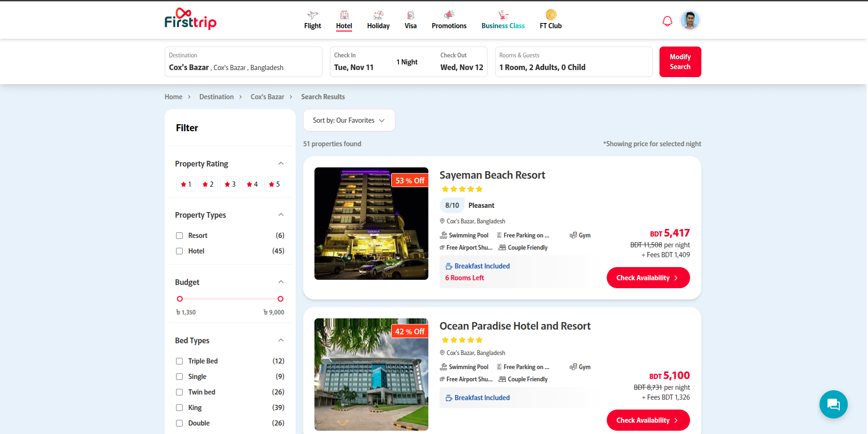Click the Promotions megaphone icon

pos(449,15)
